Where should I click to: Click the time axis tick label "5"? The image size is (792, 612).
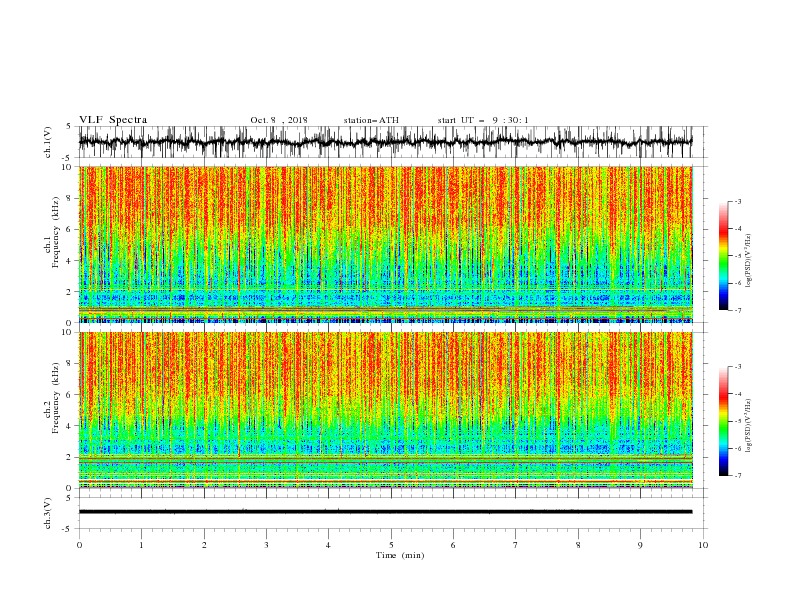pos(391,545)
